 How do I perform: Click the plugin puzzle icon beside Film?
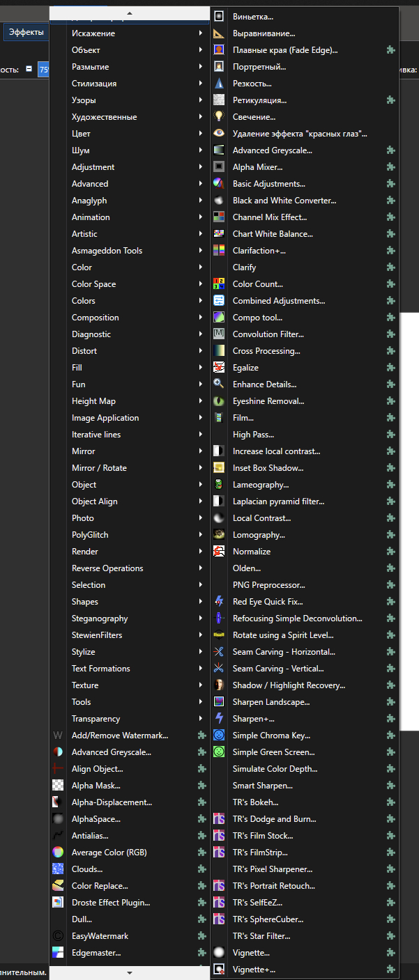[391, 417]
